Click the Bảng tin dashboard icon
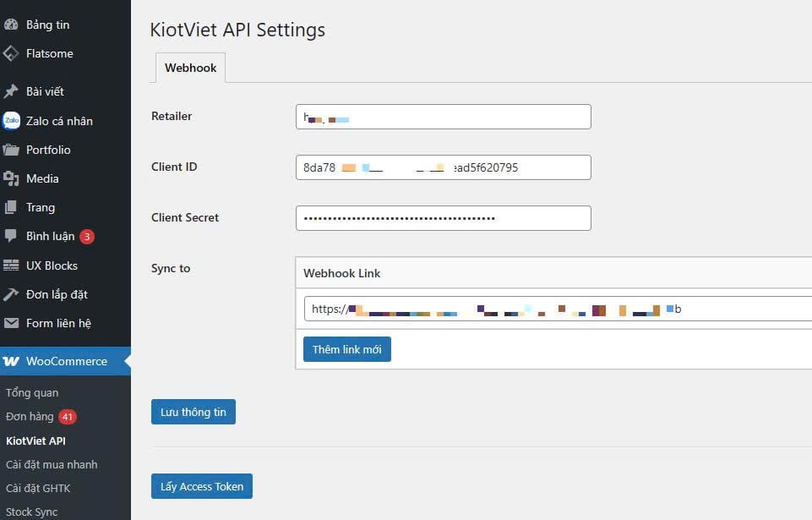 click(x=11, y=25)
